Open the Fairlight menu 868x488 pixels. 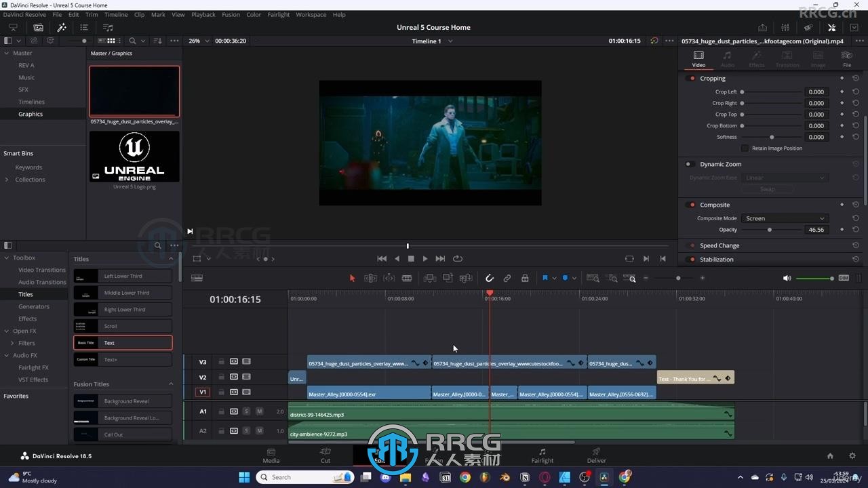278,14
